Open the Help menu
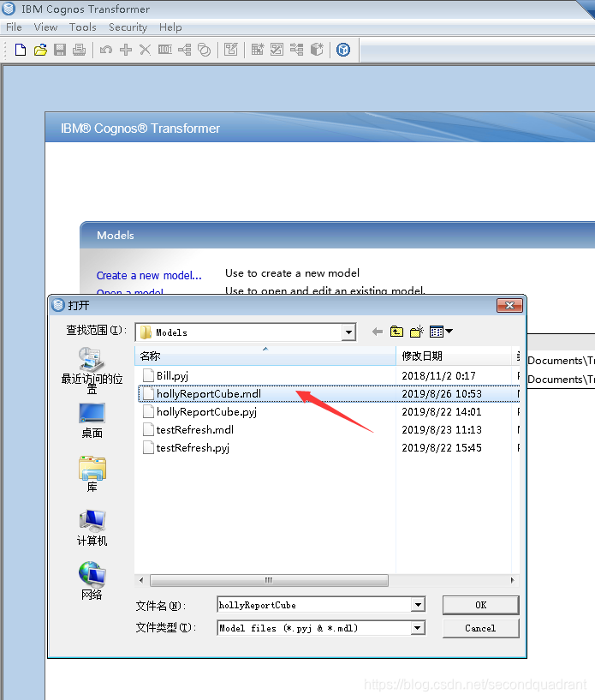The image size is (595, 700). 170,27
